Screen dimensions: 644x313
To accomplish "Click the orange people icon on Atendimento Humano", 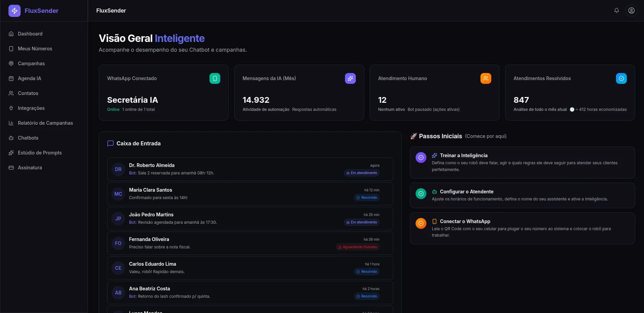I will click(486, 78).
